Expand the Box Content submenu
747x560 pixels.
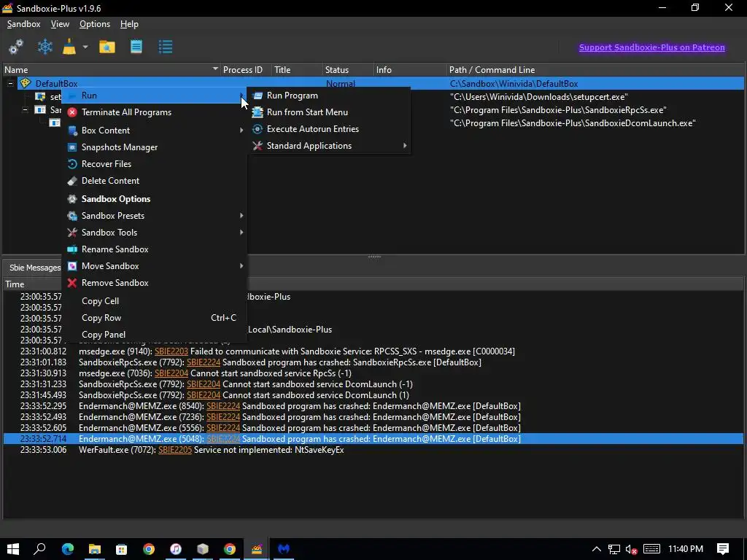[x=155, y=130]
